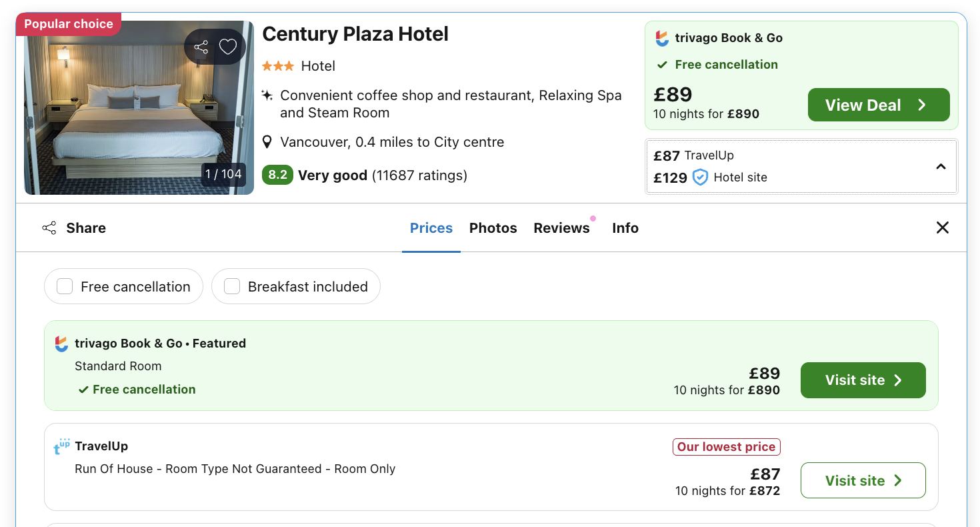The height and width of the screenshot is (527, 980).
Task: Open the Photos tab
Action: 493,228
